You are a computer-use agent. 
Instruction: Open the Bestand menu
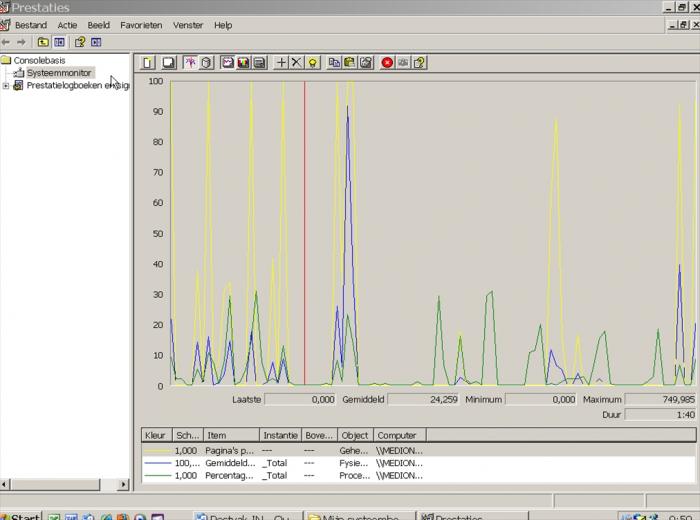coord(30,25)
